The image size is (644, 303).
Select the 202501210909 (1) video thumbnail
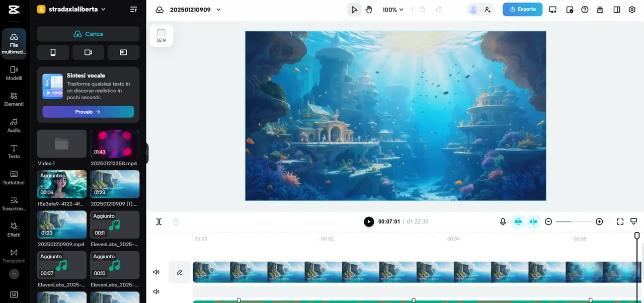(115, 184)
